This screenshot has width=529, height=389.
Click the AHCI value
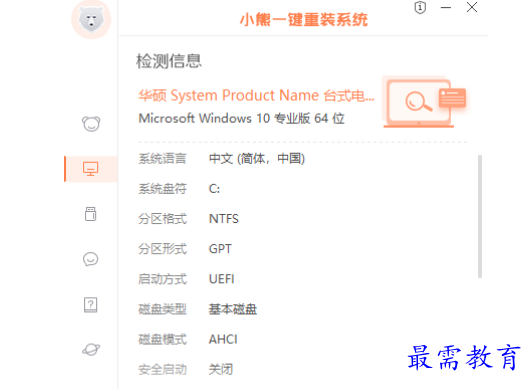pyautogui.click(x=223, y=339)
